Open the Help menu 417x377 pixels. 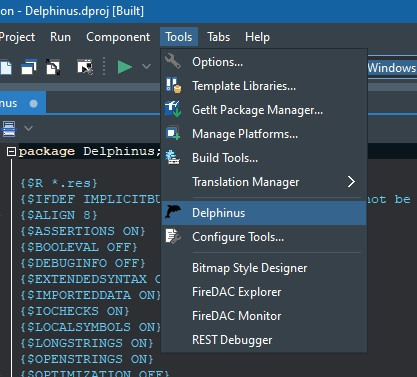pyautogui.click(x=257, y=37)
